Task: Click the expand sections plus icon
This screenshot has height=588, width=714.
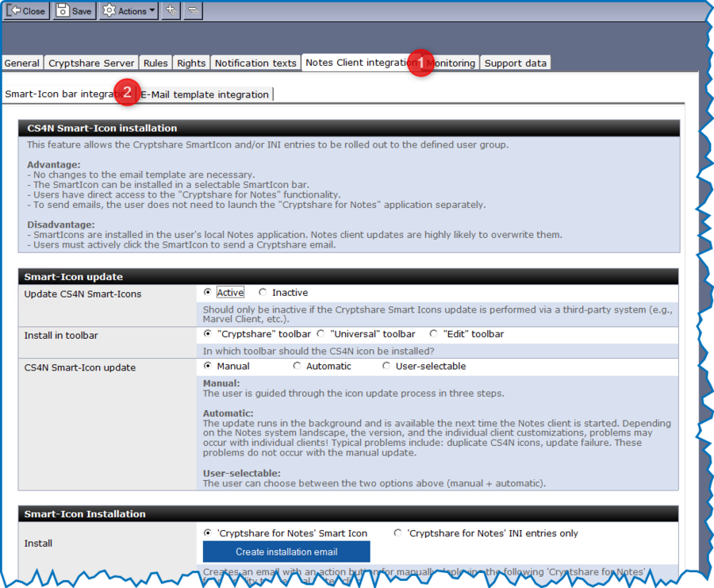Action: [x=170, y=10]
